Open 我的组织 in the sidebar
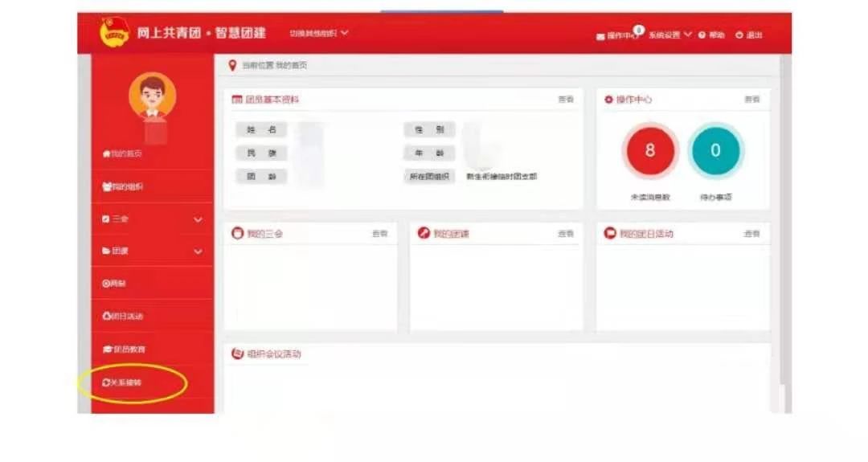This screenshot has height=462, width=868. coord(123,186)
